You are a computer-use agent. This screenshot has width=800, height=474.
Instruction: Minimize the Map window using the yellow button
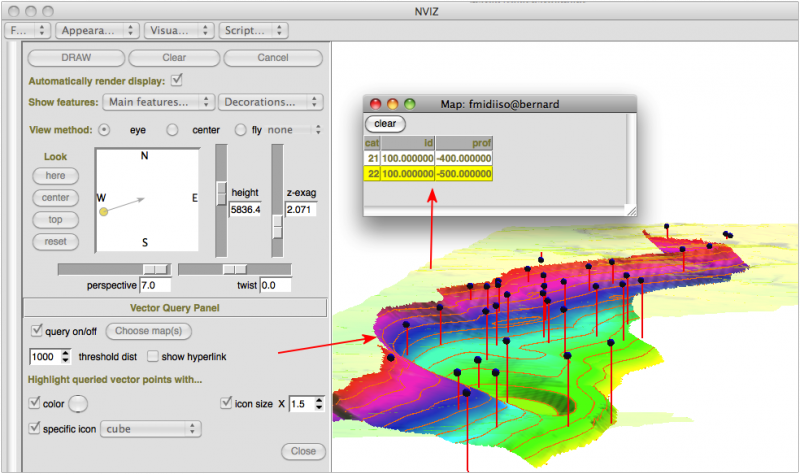point(393,104)
